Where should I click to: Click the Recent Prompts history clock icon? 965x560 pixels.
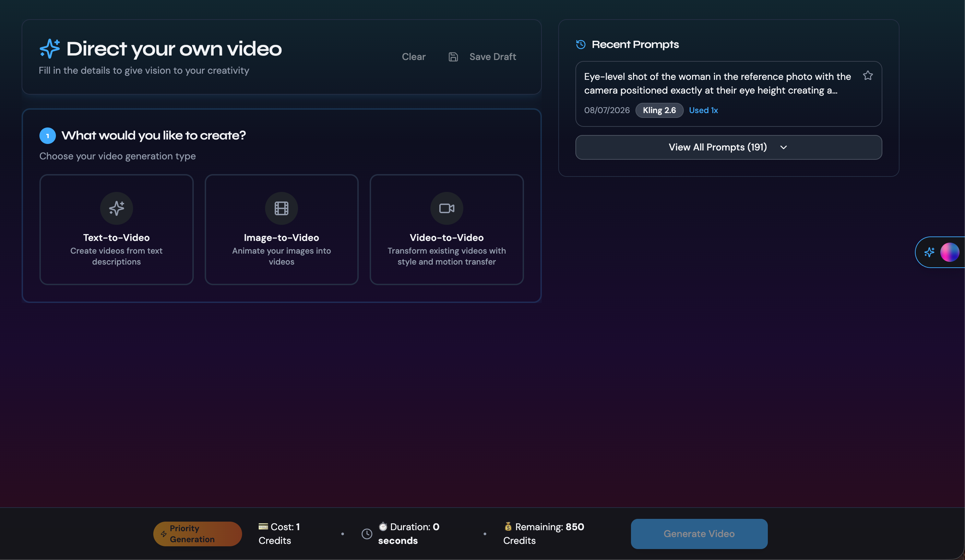point(581,45)
